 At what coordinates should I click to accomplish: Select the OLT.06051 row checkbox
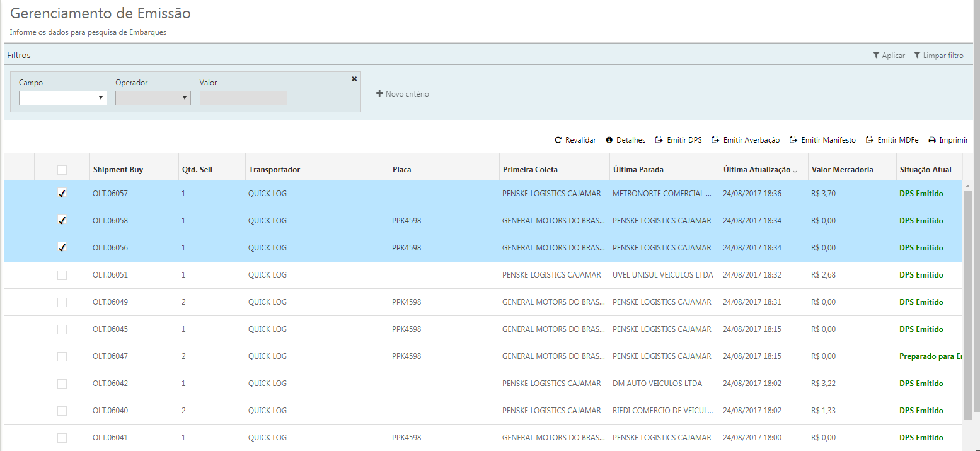62,275
